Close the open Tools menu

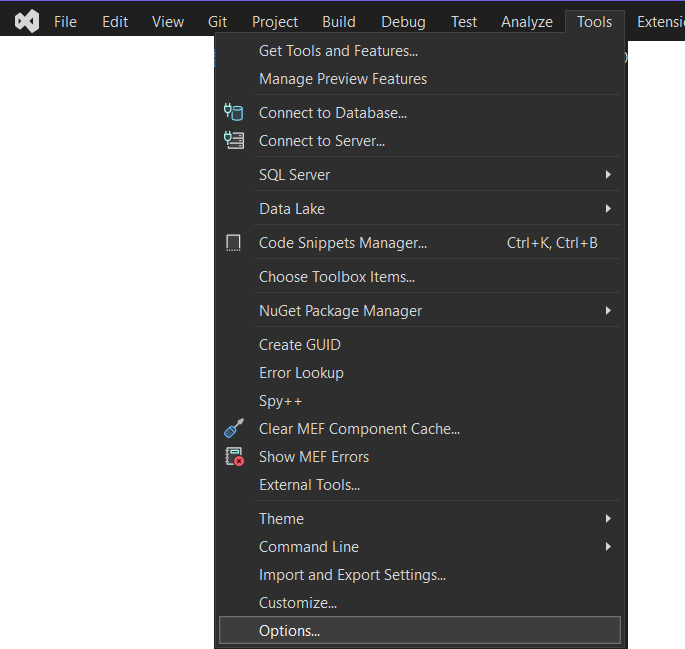click(x=595, y=22)
